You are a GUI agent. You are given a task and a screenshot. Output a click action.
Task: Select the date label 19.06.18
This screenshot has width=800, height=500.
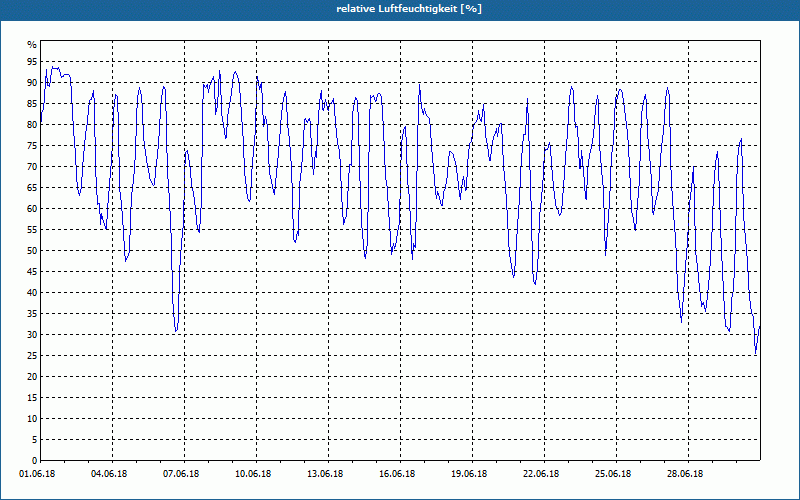468,474
